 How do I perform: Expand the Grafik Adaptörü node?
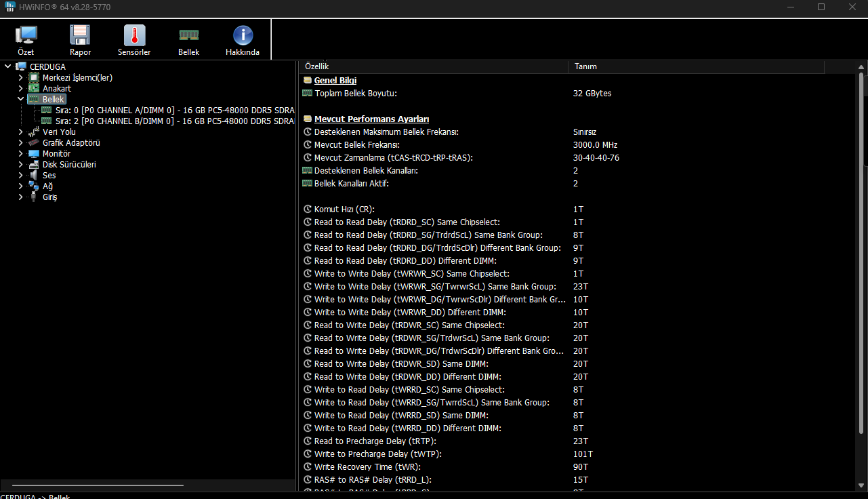21,142
